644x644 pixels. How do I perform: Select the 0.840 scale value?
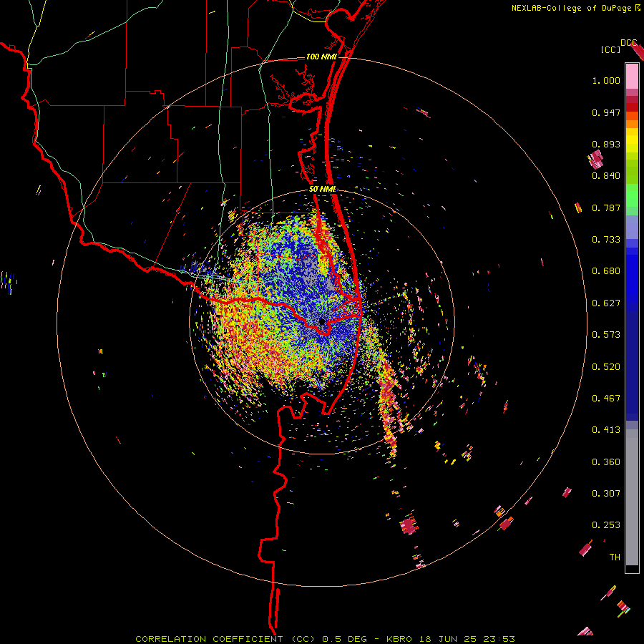pos(606,176)
